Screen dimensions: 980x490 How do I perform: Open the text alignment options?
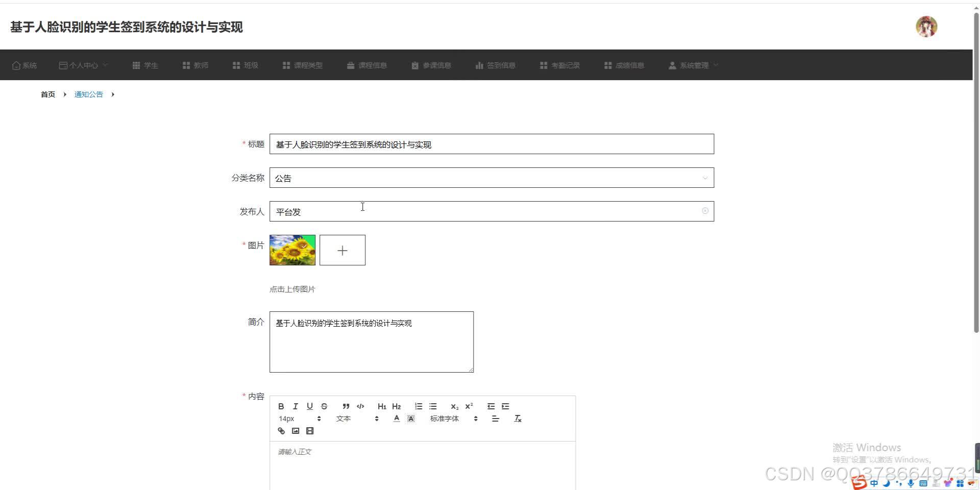[495, 419]
